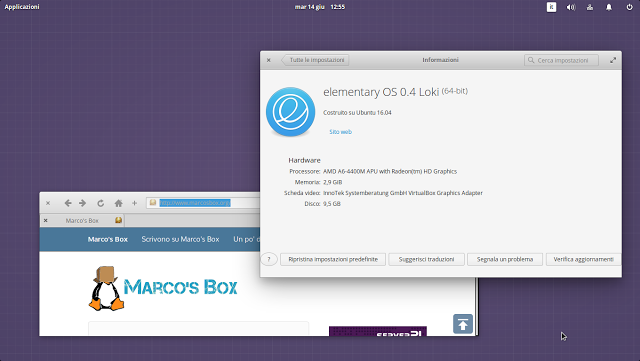Image resolution: width=640 pixels, height=361 pixels.
Task: Focus the Cerca impostazioni search field
Action: [x=561, y=60]
